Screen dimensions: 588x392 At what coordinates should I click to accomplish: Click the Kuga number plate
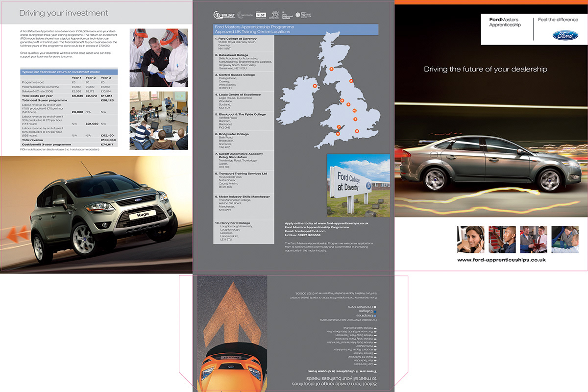click(x=144, y=214)
